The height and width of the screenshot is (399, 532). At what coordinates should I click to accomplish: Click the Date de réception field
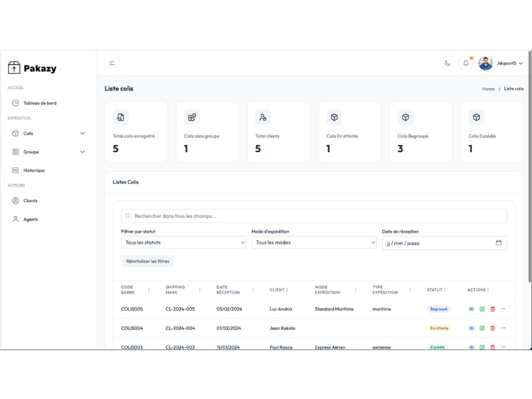click(444, 243)
